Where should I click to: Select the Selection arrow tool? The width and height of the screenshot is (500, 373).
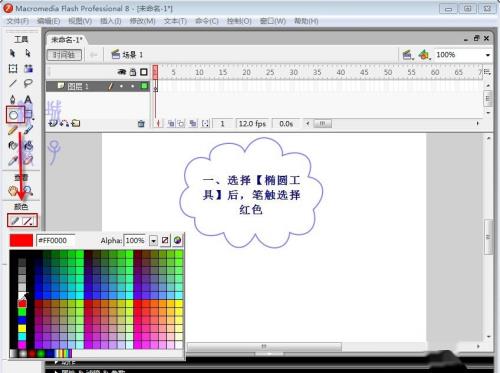tap(13, 53)
